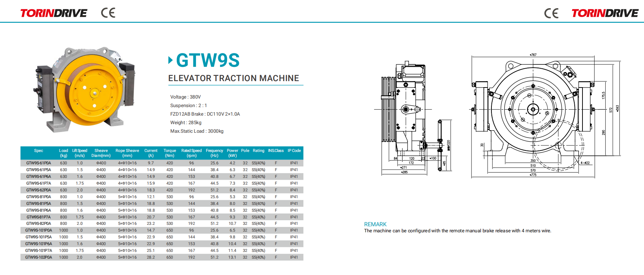The image size is (644, 275).
Task: Click the 290 vertical dimension label
Action: [x=603, y=132]
